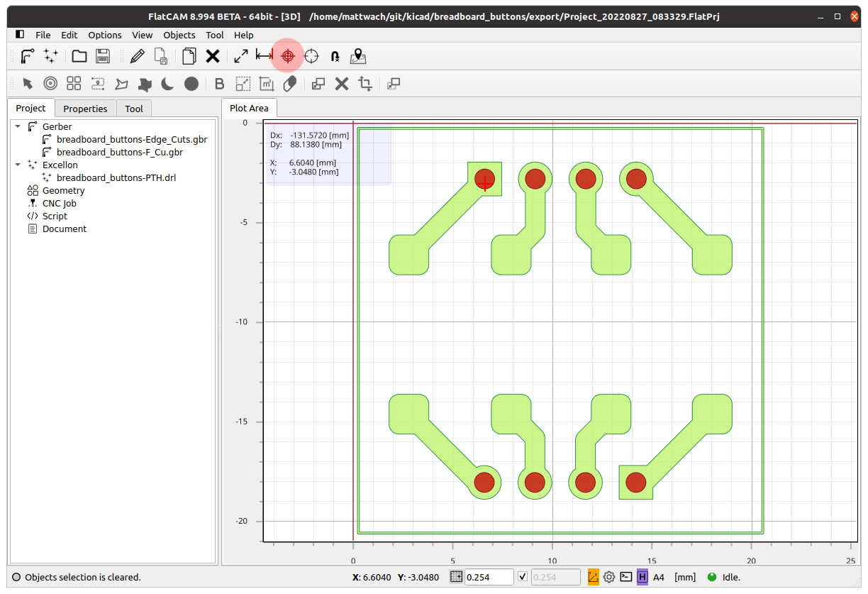This screenshot has width=868, height=594.
Task: Click the editor delete X icon
Action: coord(342,84)
